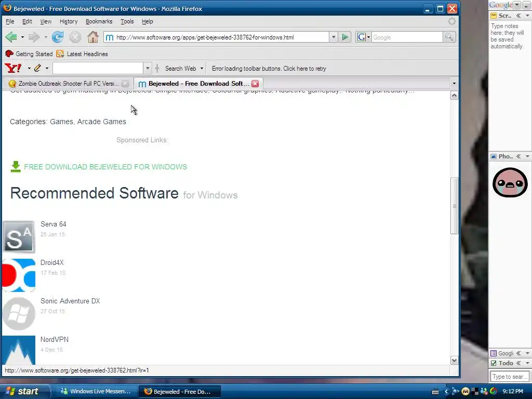
Task: Click the on-screen keyboard tray icon
Action: point(436,392)
